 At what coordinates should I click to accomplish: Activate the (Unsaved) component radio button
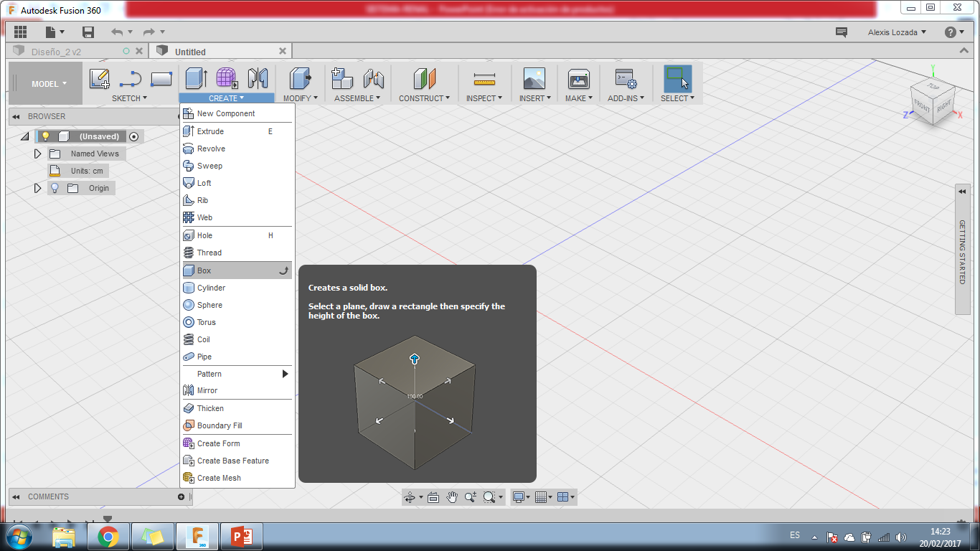[x=133, y=136]
